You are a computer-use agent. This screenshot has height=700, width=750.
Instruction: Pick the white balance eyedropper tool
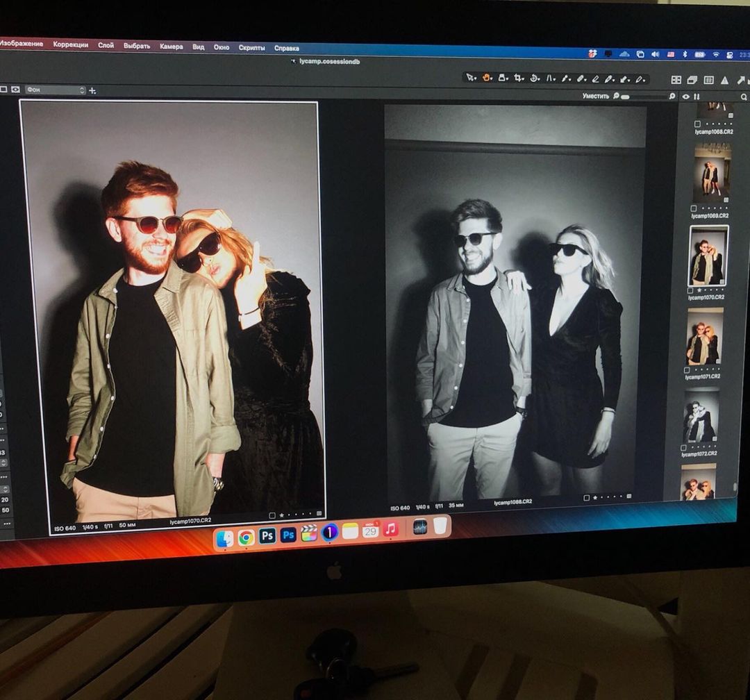(x=565, y=79)
